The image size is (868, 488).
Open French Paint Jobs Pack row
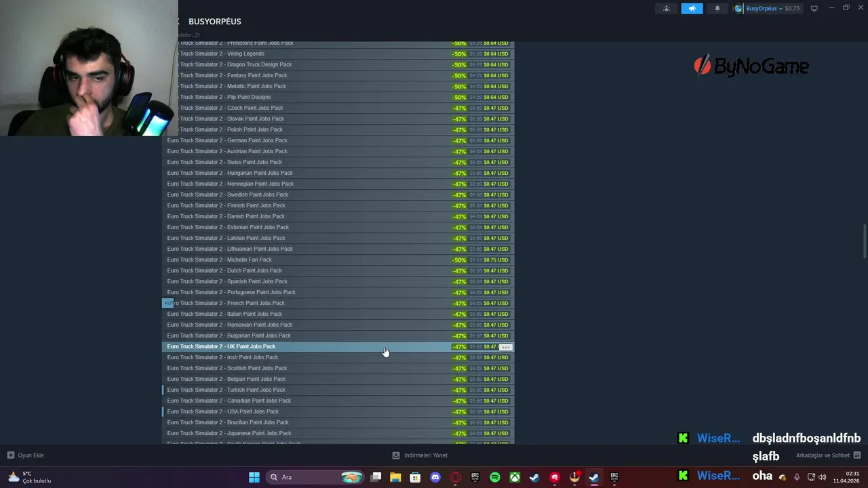click(x=338, y=304)
